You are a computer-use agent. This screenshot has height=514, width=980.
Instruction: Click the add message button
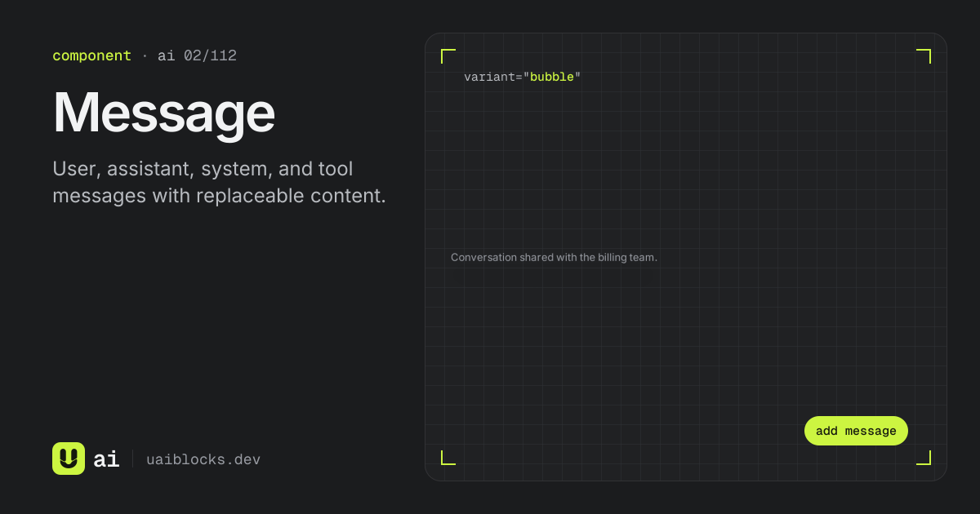coord(856,431)
